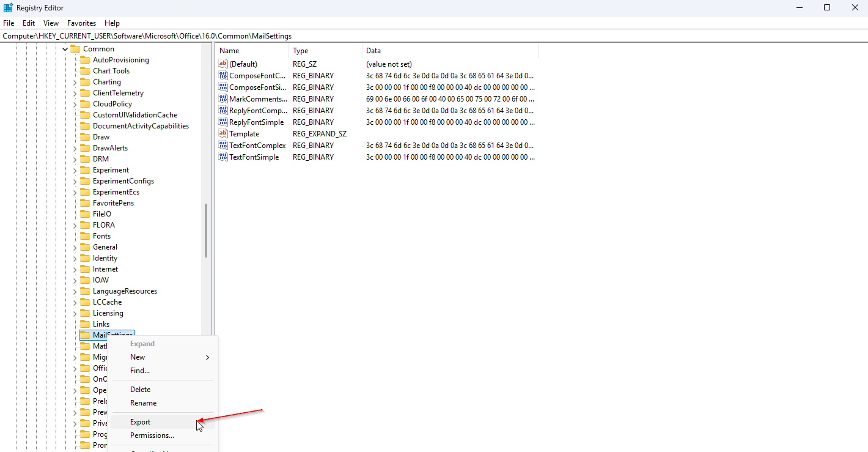This screenshot has width=868, height=452.
Task: Expand the Licensing key node
Action: pyautogui.click(x=75, y=313)
